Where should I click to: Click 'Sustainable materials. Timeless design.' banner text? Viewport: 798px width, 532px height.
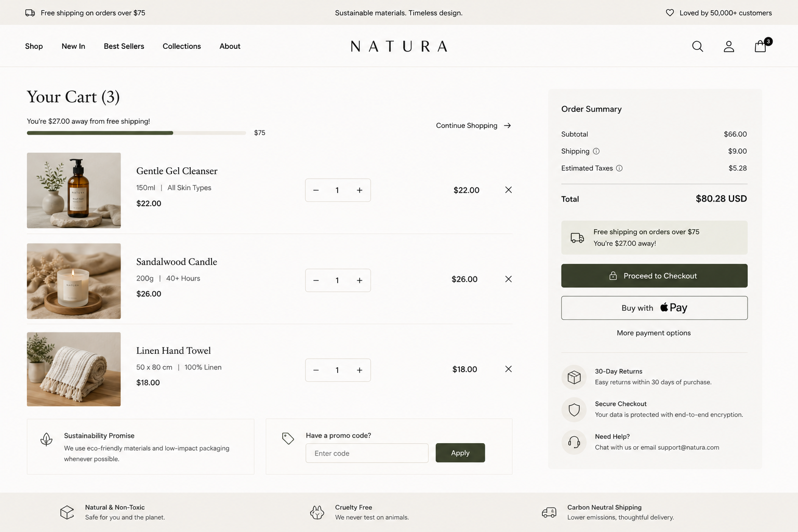[398, 12]
